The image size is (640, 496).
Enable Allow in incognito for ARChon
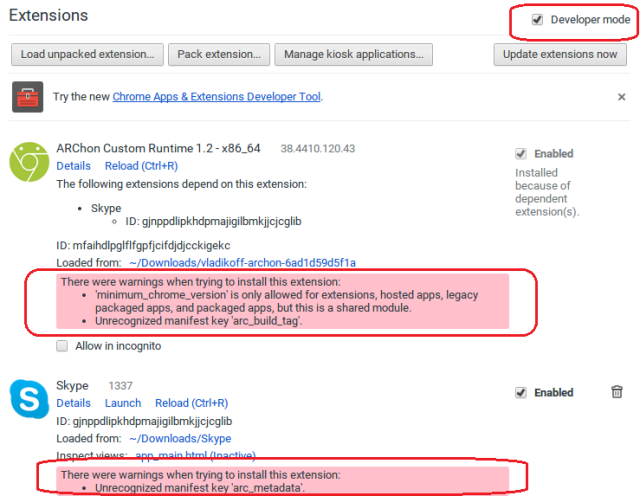[63, 346]
